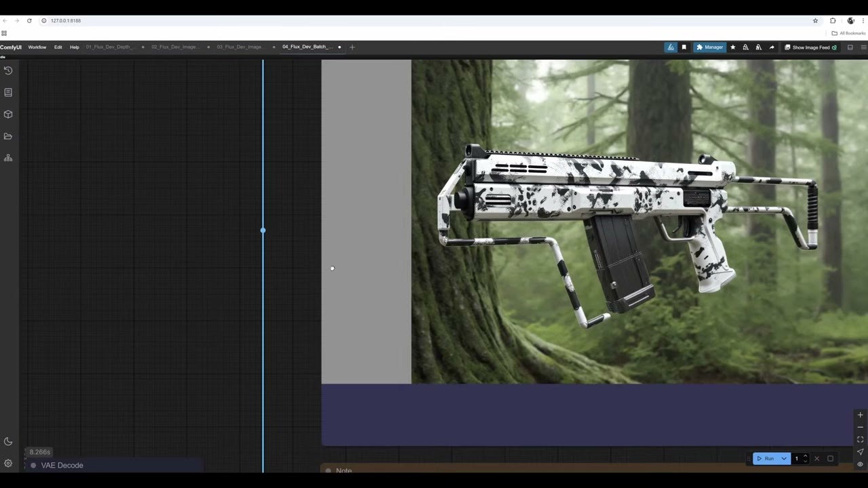This screenshot has width=868, height=488.
Task: Reload the browser page
Action: click(29, 21)
